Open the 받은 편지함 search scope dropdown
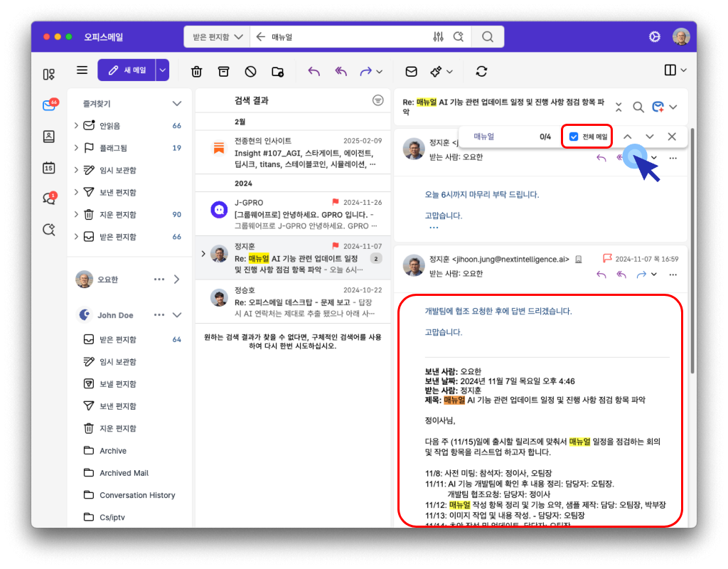Screen dimensions: 728x569 tap(216, 37)
